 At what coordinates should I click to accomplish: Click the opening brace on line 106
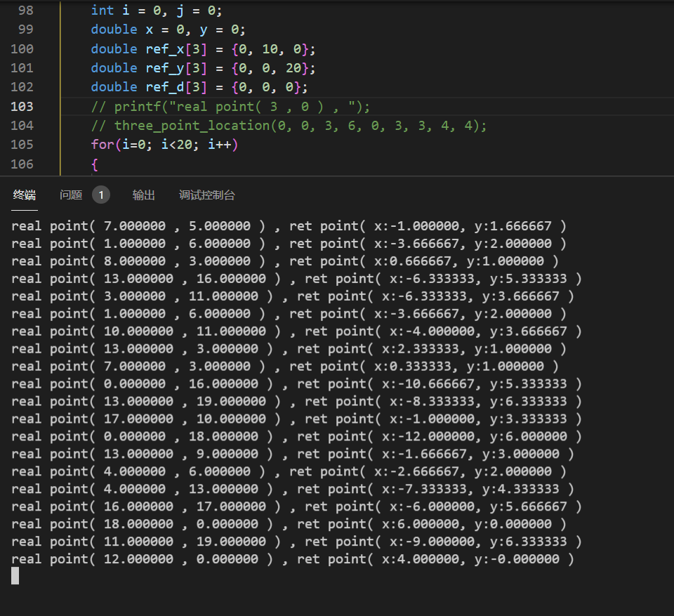coord(95,164)
